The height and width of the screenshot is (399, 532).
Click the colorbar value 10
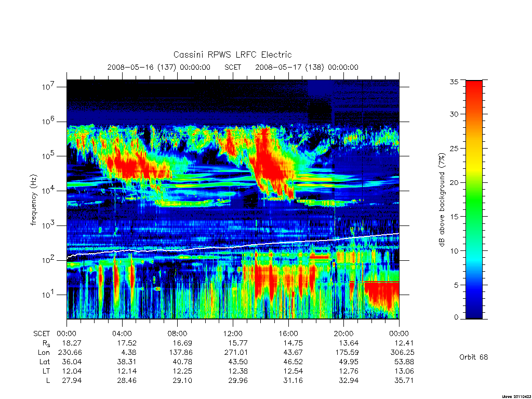click(x=454, y=251)
